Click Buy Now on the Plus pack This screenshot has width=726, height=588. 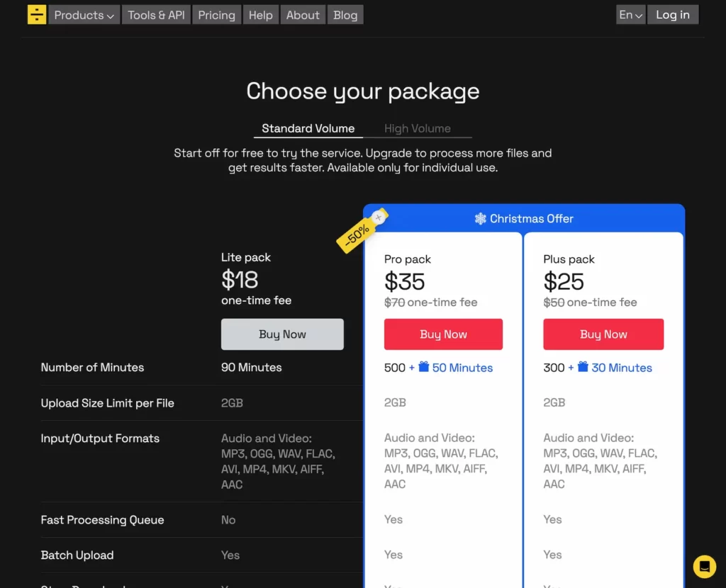pos(603,334)
